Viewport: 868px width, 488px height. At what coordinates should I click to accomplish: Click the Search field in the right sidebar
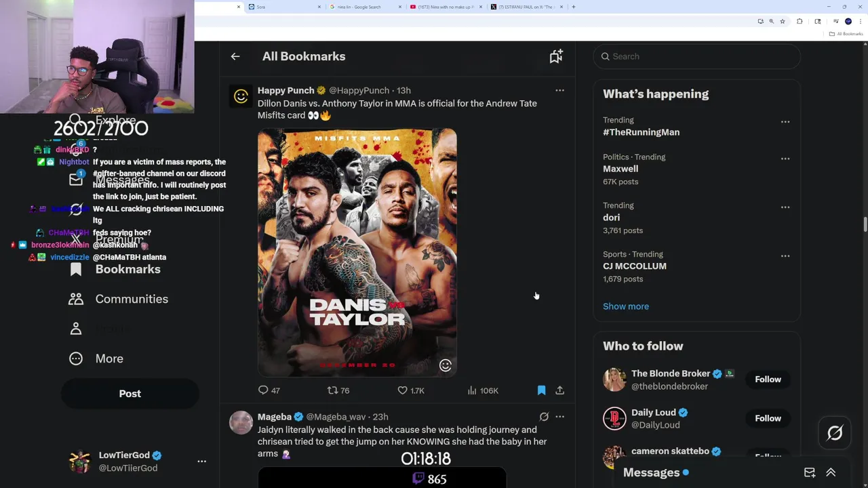coord(697,56)
